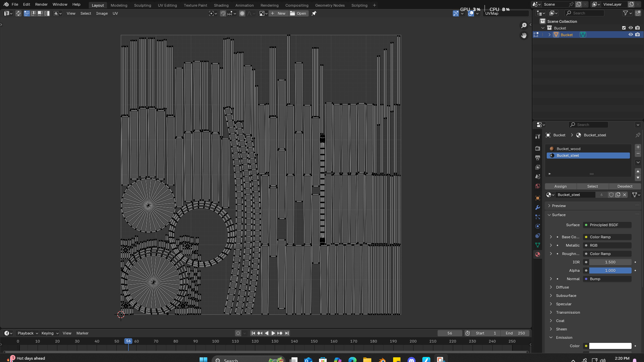The image size is (644, 362).
Task: Switch to the Shading workspace tab
Action: point(221,5)
